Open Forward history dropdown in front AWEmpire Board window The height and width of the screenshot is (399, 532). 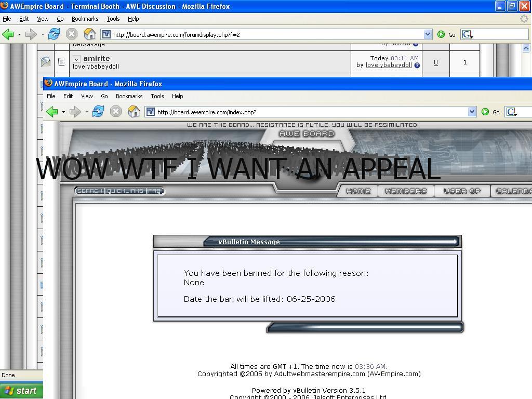coord(87,112)
